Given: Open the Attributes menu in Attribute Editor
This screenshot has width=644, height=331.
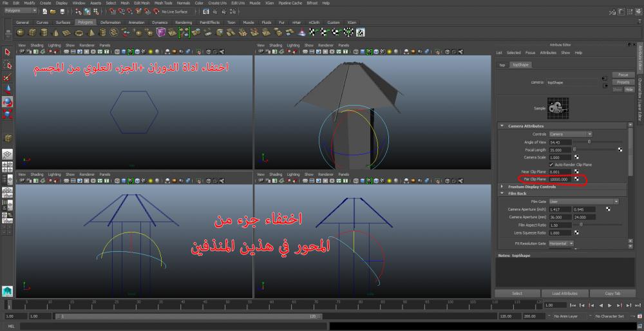Looking at the screenshot, I should pyautogui.click(x=548, y=53).
